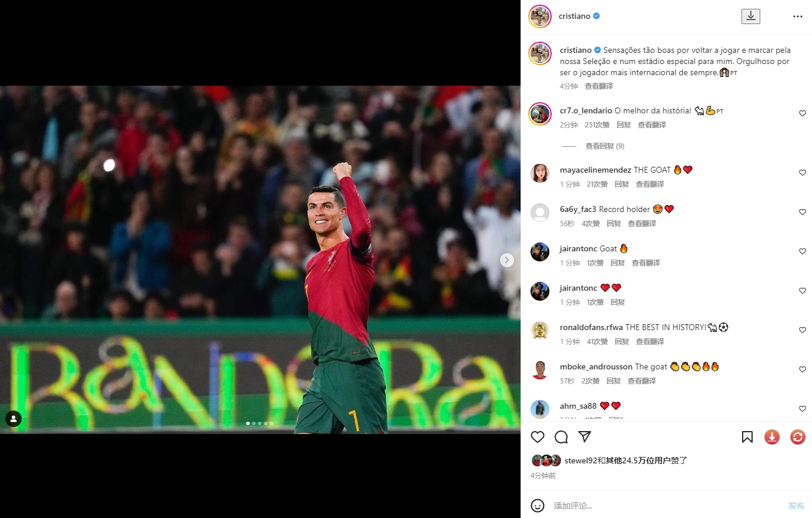Like the post with heart icon
The image size is (812, 518).
[538, 437]
